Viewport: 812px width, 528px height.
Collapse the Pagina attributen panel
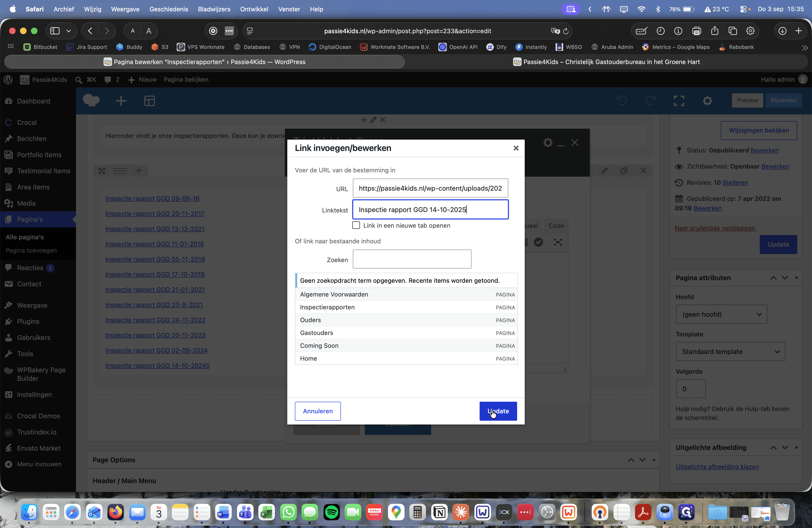point(796,278)
